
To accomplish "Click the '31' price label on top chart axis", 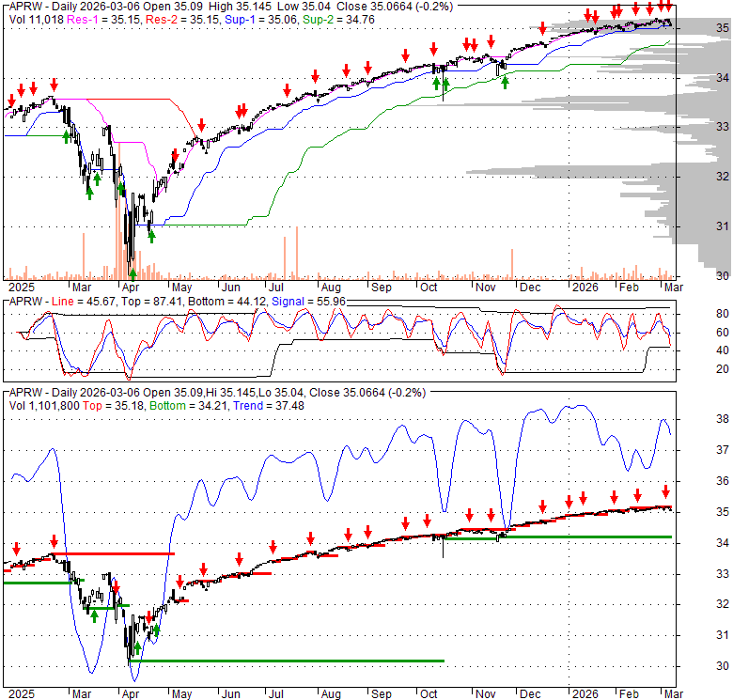I will coord(723,226).
